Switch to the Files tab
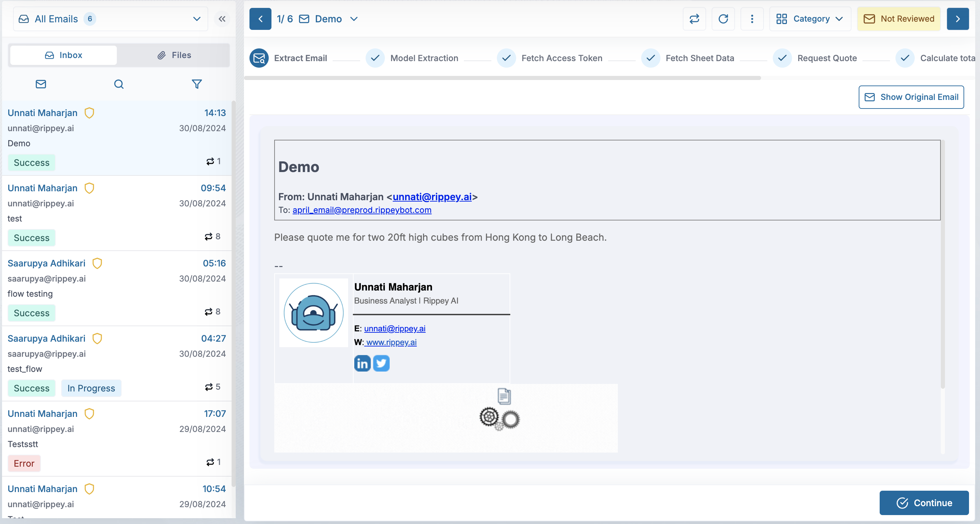The height and width of the screenshot is (524, 980). pyautogui.click(x=174, y=55)
